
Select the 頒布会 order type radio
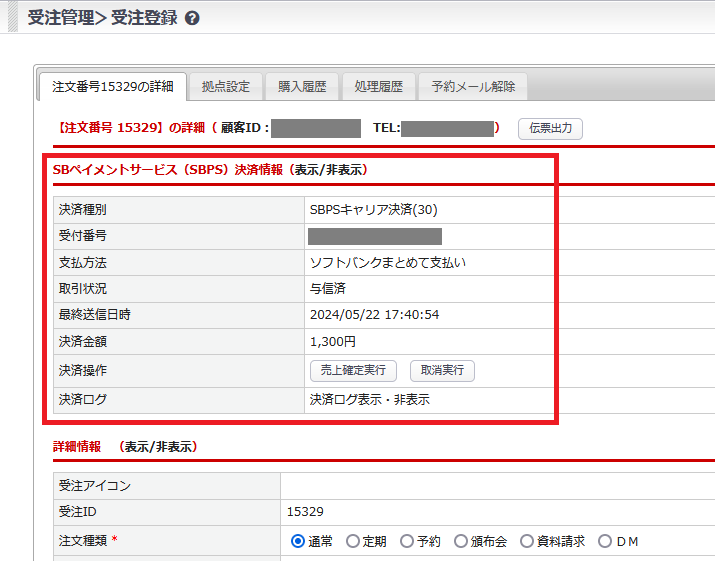[x=461, y=541]
